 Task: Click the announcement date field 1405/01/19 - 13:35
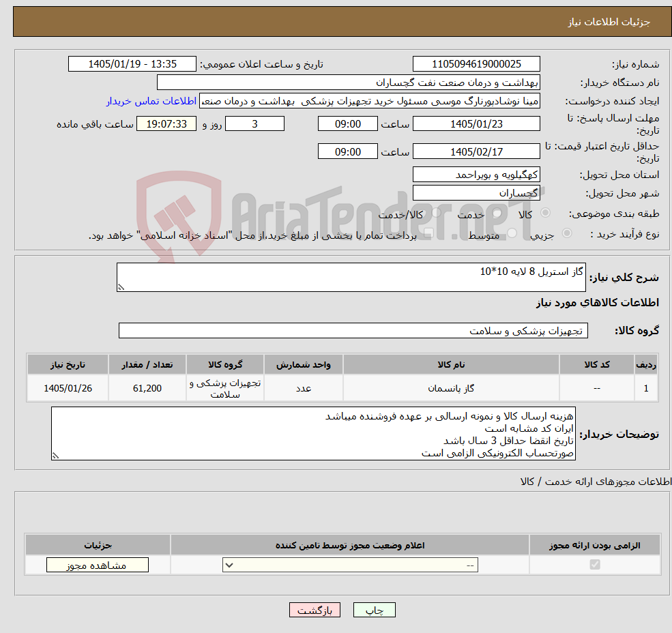[x=132, y=64]
